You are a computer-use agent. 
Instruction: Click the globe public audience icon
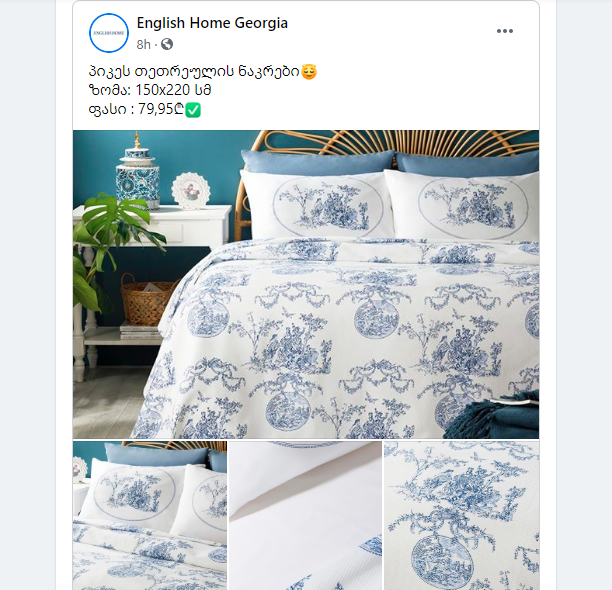coord(167,44)
